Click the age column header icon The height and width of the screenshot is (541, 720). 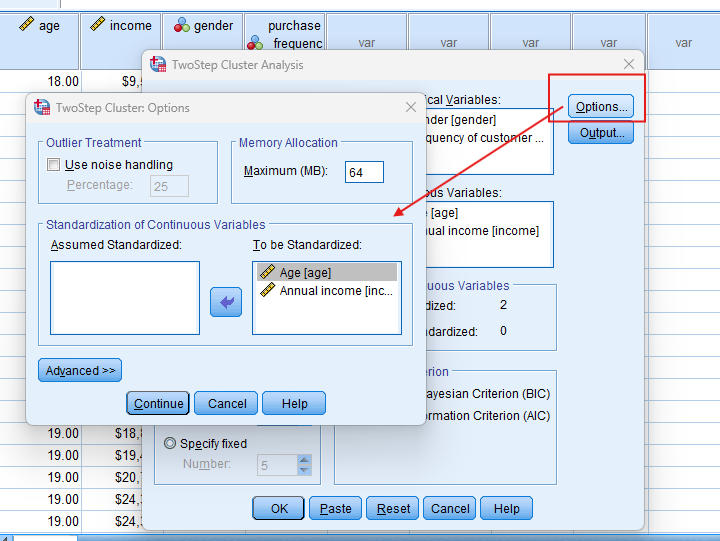pyautogui.click(x=26, y=26)
